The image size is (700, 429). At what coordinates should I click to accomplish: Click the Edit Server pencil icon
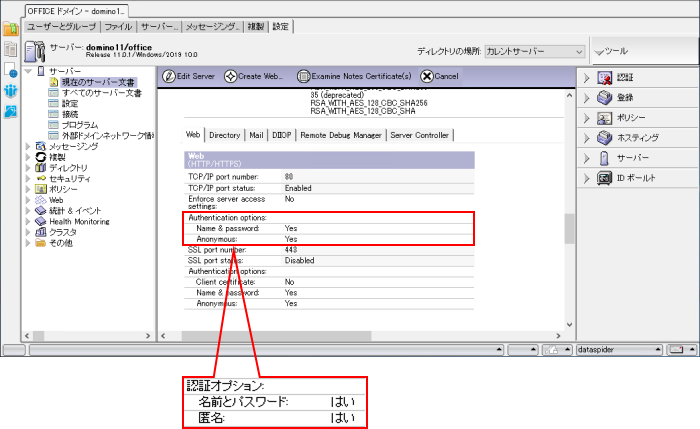coord(168,76)
